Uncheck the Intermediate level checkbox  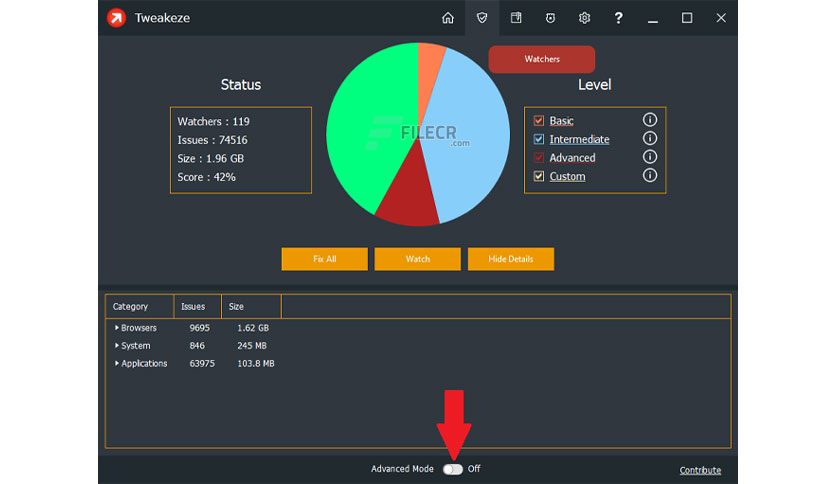click(x=538, y=139)
